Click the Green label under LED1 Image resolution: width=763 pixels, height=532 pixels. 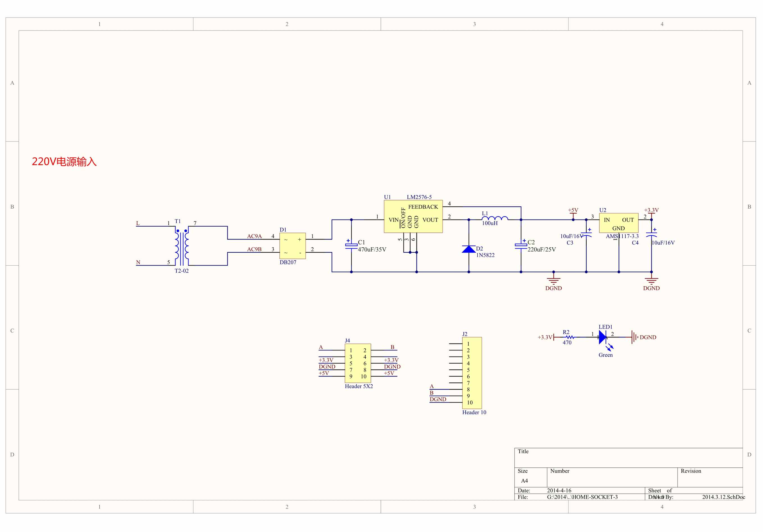click(x=605, y=355)
